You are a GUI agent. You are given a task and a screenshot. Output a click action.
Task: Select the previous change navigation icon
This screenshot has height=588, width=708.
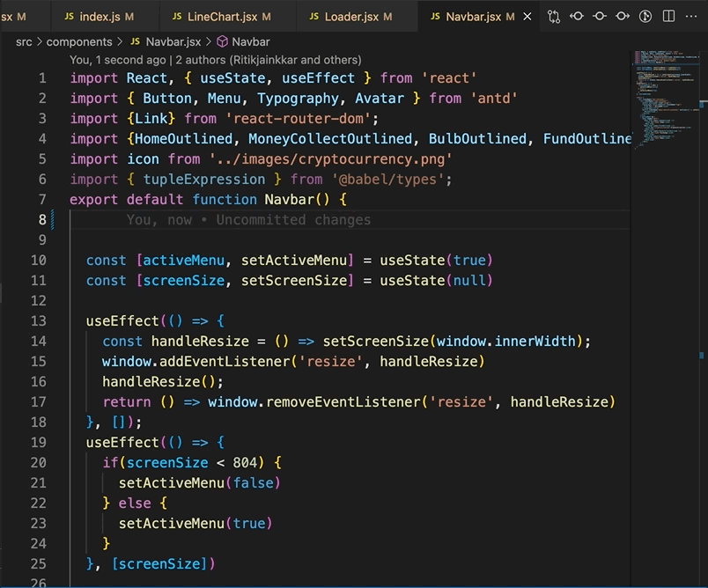pyautogui.click(x=576, y=16)
